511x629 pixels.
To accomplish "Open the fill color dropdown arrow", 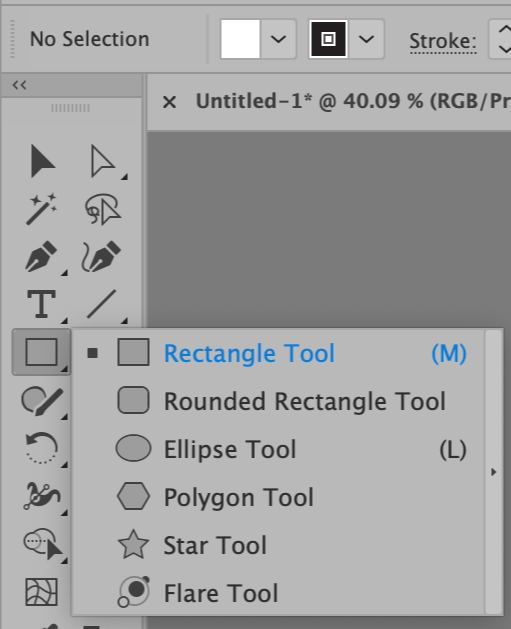I will [278, 39].
